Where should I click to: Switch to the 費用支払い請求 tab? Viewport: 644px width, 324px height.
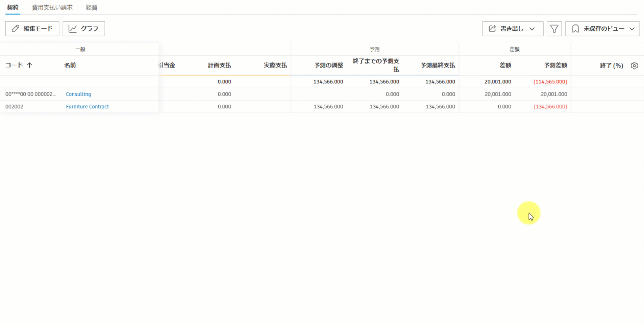coord(52,7)
